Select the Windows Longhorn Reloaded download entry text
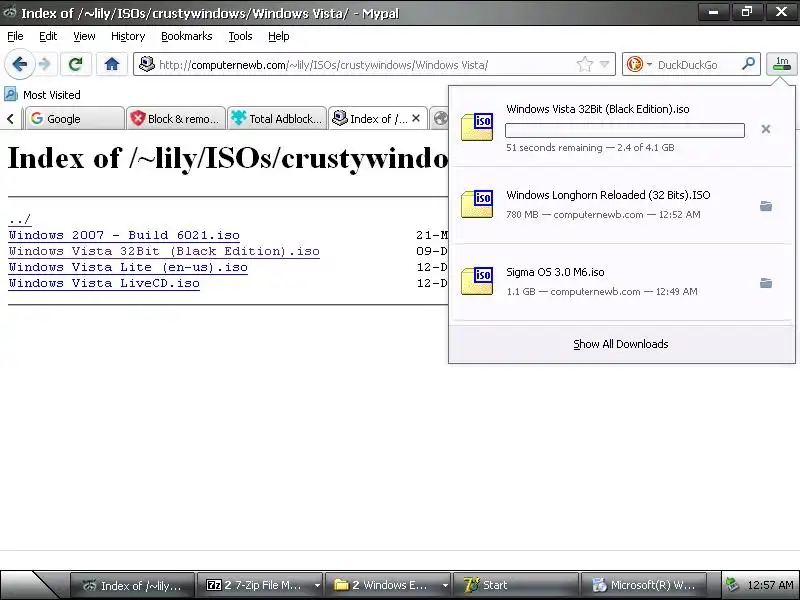The image size is (800, 600). [608, 195]
